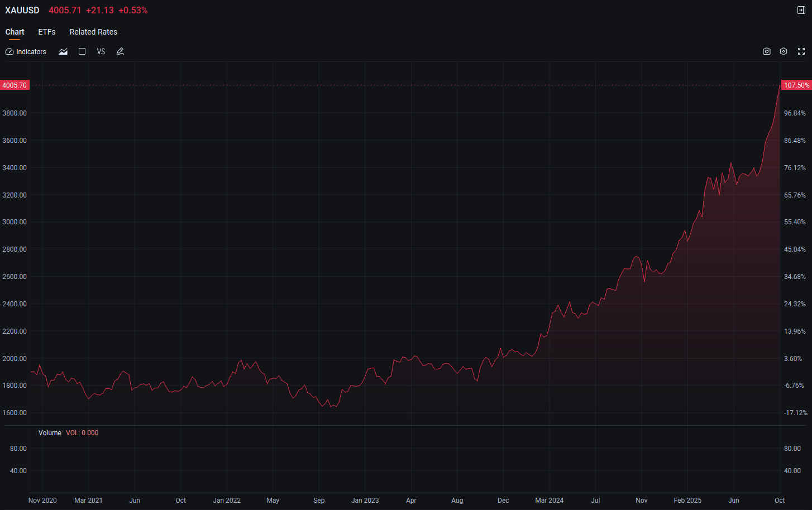Click the +0.53% percent change
This screenshot has width=812, height=510.
click(133, 10)
